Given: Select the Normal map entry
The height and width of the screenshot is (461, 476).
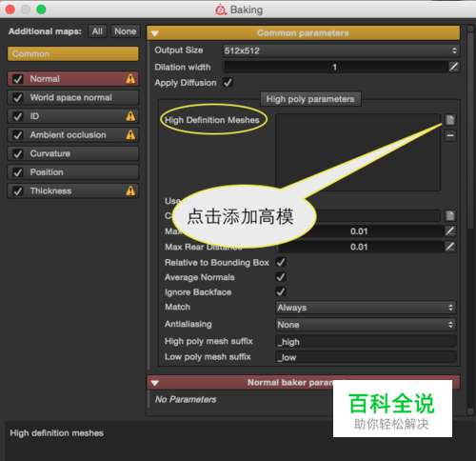Looking at the screenshot, I should pyautogui.click(x=73, y=79).
